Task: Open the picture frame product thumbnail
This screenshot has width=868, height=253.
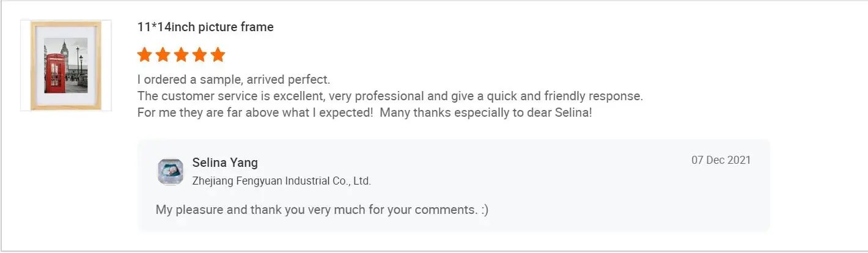Action: (x=66, y=65)
